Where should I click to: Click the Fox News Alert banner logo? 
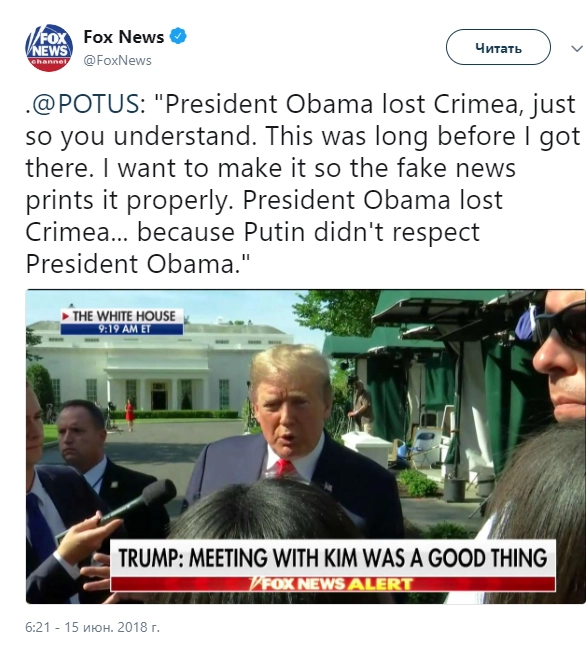click(x=332, y=584)
